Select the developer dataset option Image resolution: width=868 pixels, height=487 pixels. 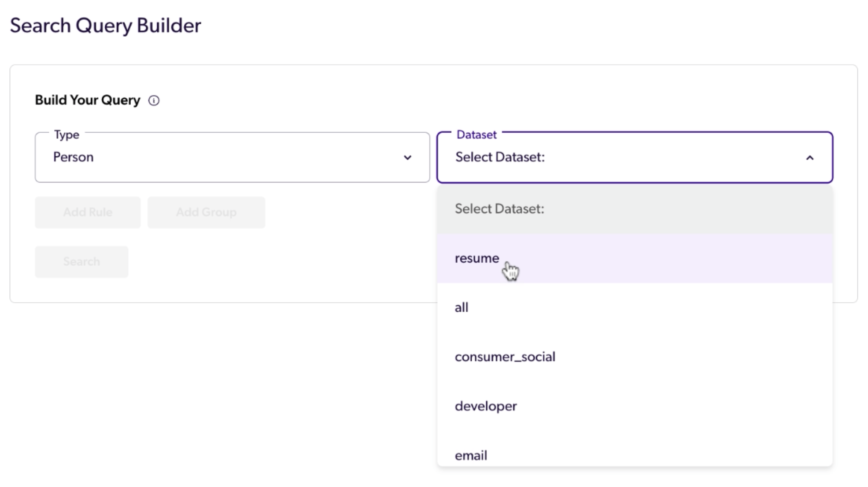coord(486,406)
